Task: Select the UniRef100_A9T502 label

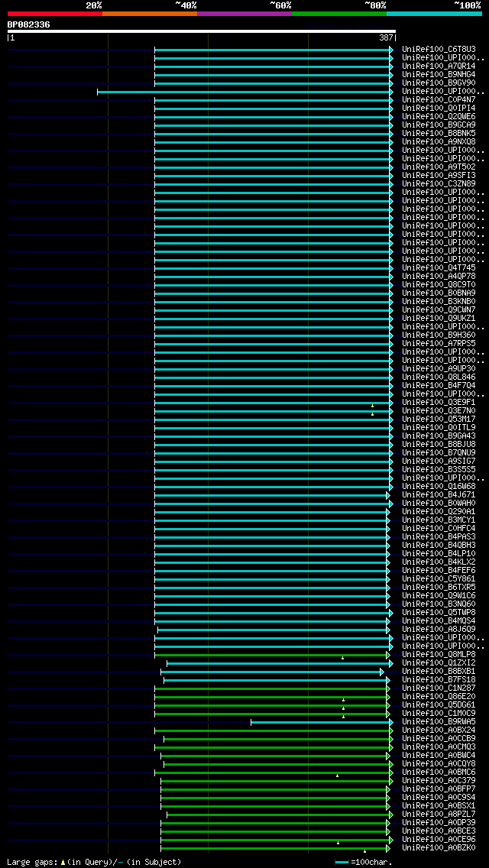Action: coord(439,167)
